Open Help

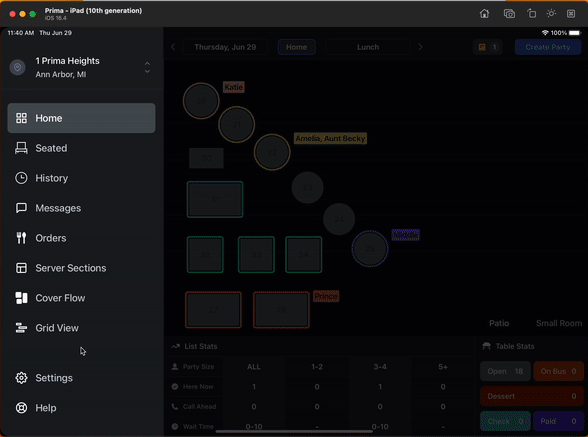point(81,408)
